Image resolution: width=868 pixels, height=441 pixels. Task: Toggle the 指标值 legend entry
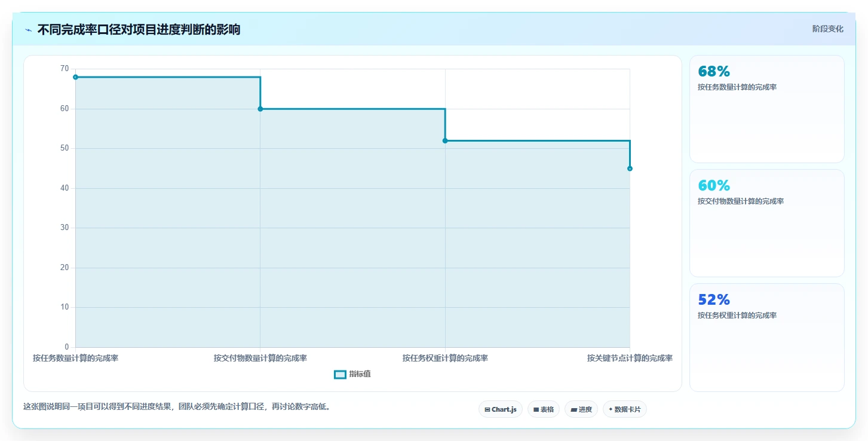(352, 374)
